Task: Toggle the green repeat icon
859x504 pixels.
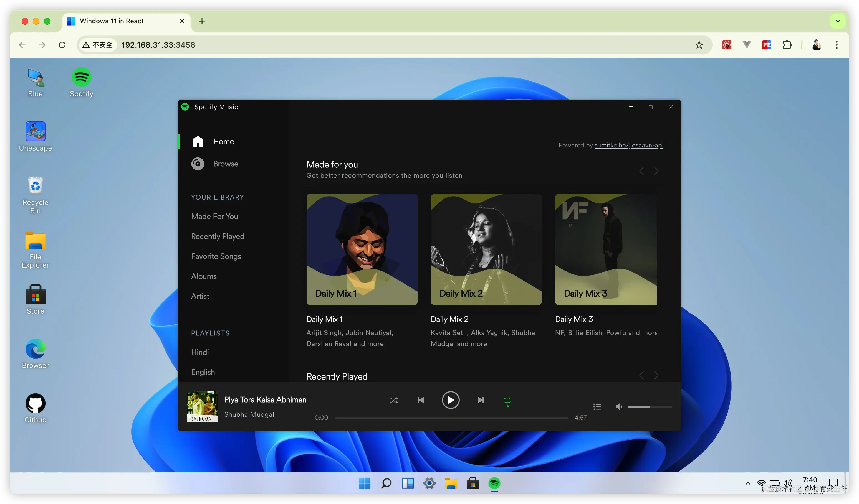Action: 507,401
